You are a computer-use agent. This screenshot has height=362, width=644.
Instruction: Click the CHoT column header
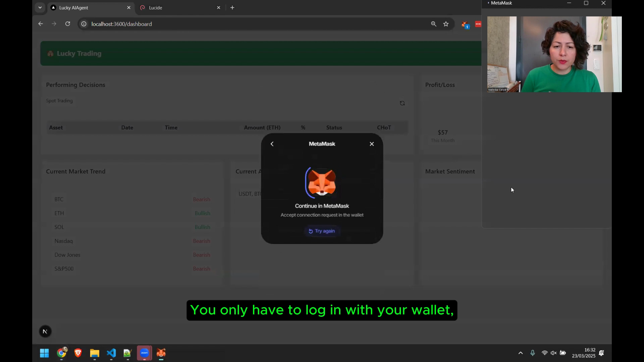pyautogui.click(x=384, y=128)
